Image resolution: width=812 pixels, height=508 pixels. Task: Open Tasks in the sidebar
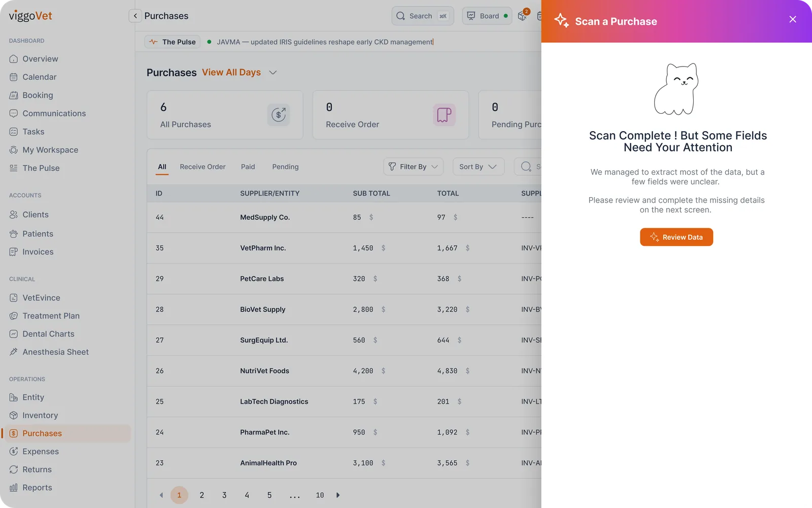(27, 132)
